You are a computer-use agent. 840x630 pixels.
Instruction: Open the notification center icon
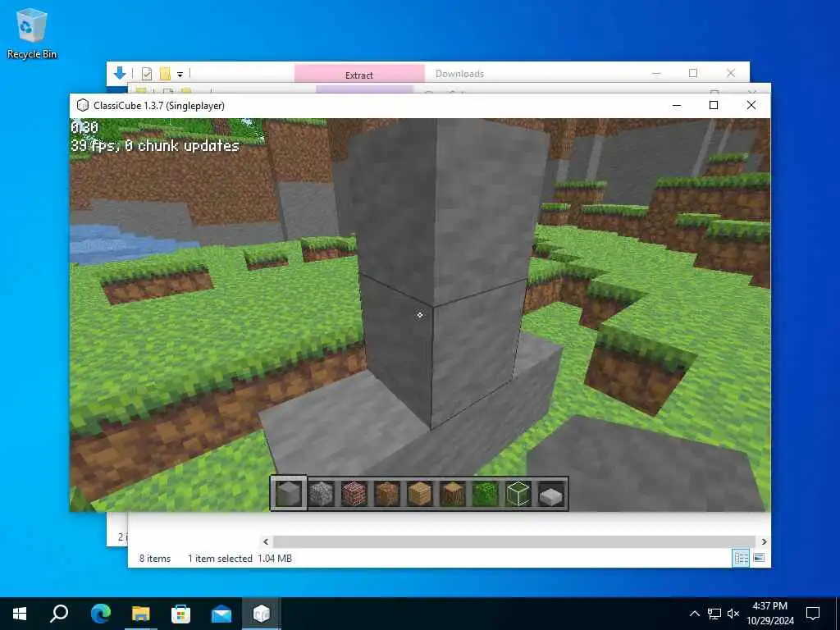tap(813, 614)
